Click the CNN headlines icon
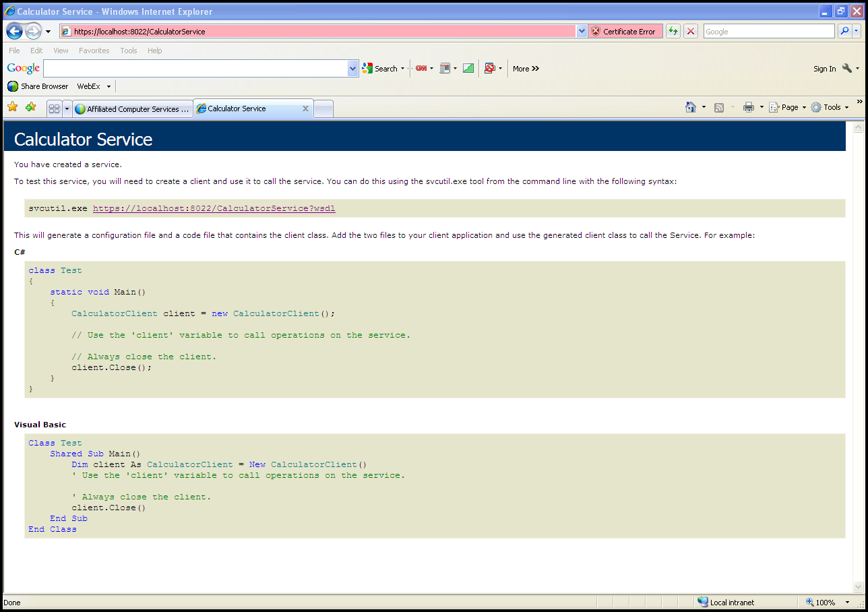This screenshot has width=868, height=612. 421,68
